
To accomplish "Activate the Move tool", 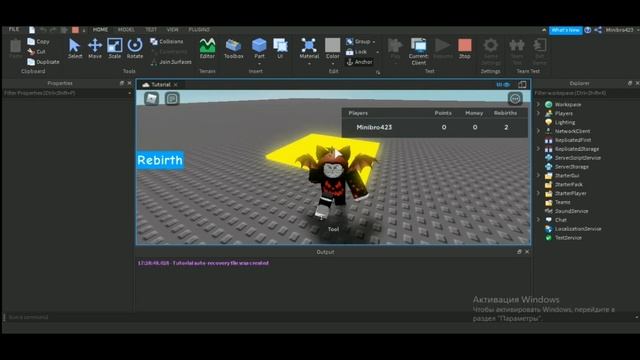I will 95,48.
